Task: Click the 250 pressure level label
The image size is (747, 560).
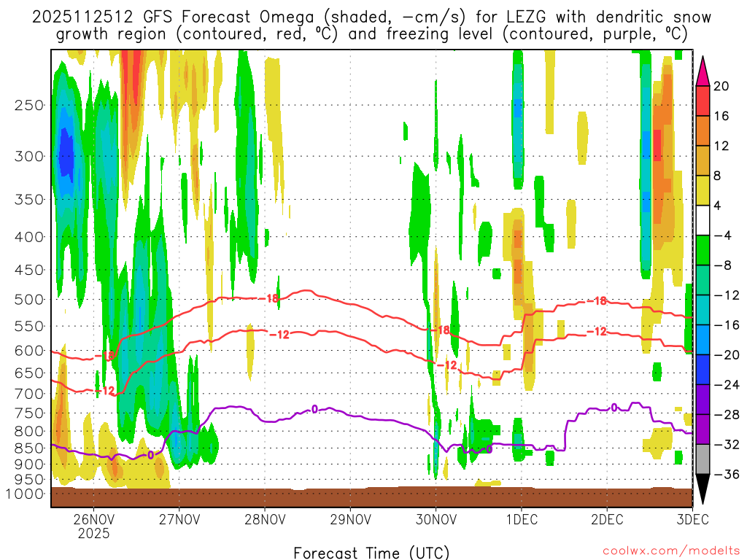Action: click(29, 105)
